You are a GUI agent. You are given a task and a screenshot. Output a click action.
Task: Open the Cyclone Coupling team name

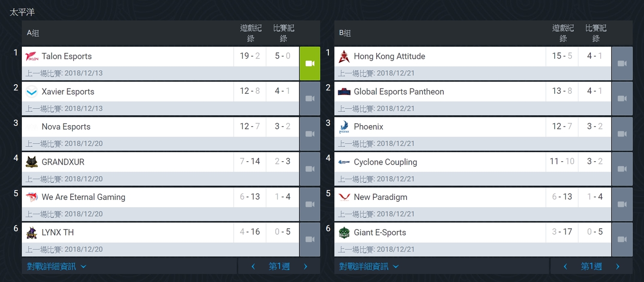[x=386, y=162]
